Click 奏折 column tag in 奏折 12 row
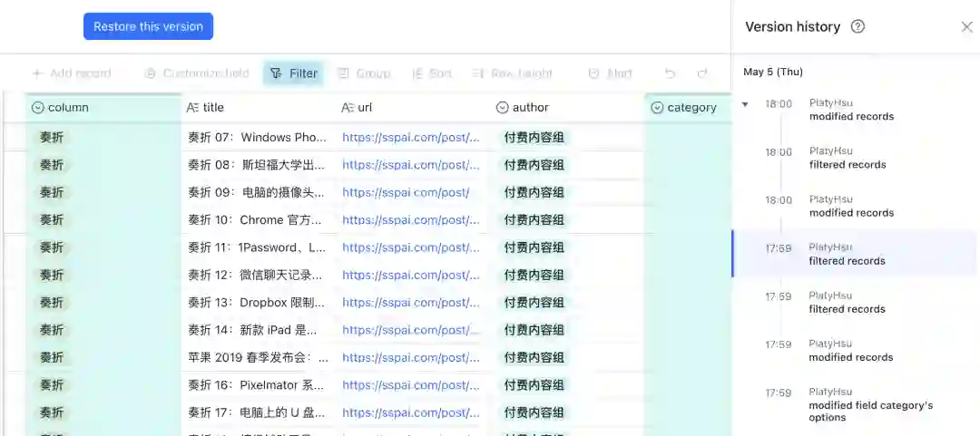Viewport: 980px width, 436px height. (x=52, y=275)
